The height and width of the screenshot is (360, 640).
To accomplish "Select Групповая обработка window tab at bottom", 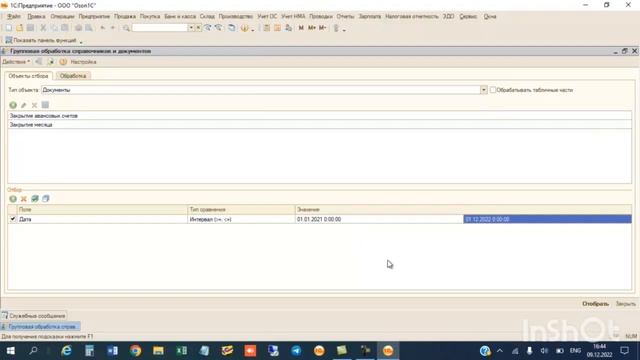I will 40,327.
